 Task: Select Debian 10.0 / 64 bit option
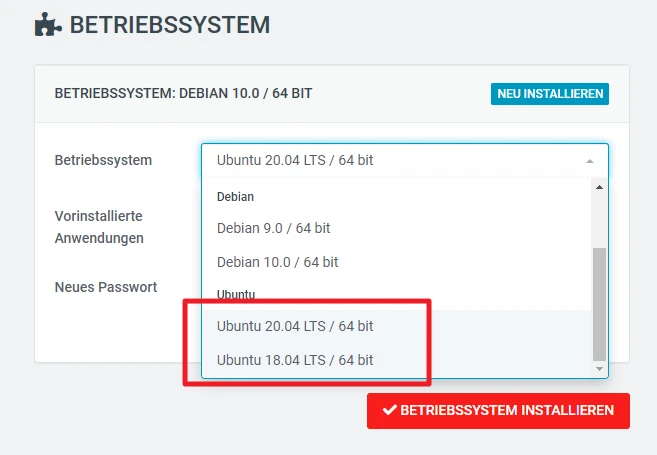(277, 262)
